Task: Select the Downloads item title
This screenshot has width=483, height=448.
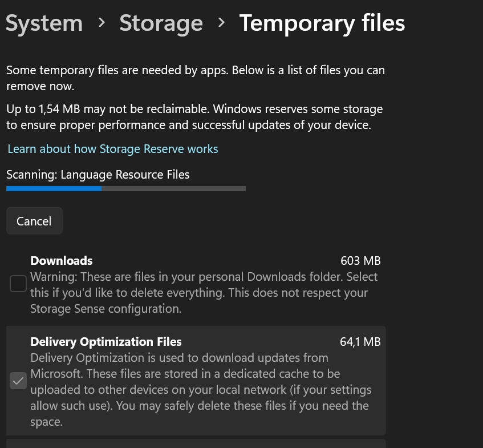Action: click(62, 261)
